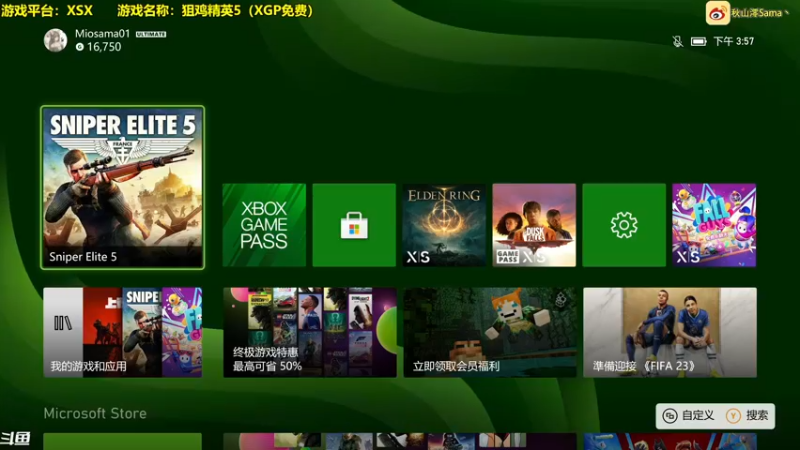Open 我的游戏和应用 library tile
800x450 pixels.
[122, 332]
